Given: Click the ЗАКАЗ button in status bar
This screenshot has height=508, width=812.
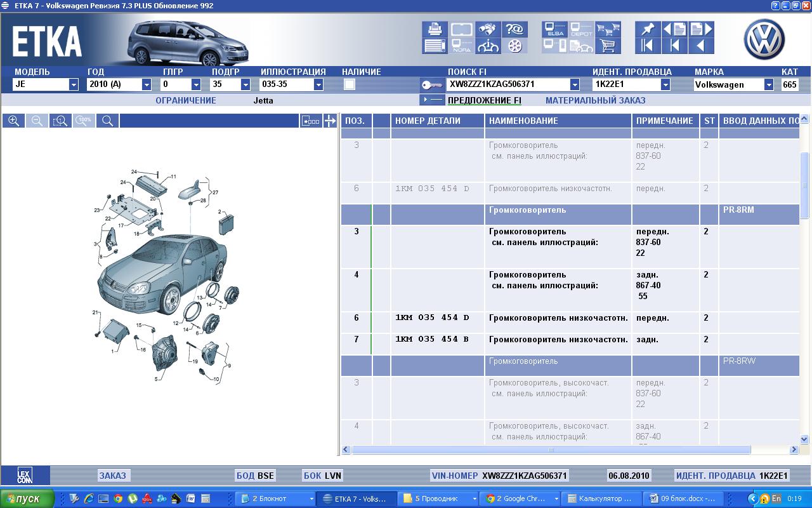Looking at the screenshot, I should coord(112,476).
